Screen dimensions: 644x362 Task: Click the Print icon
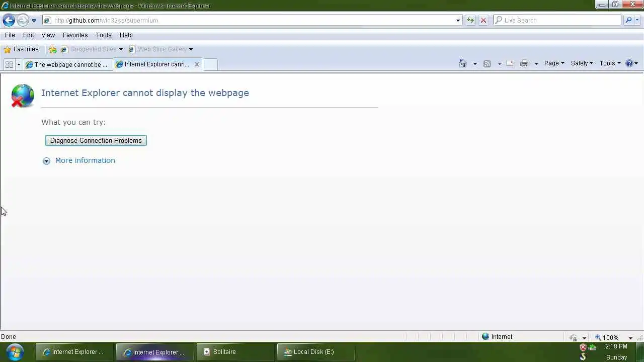click(x=524, y=63)
